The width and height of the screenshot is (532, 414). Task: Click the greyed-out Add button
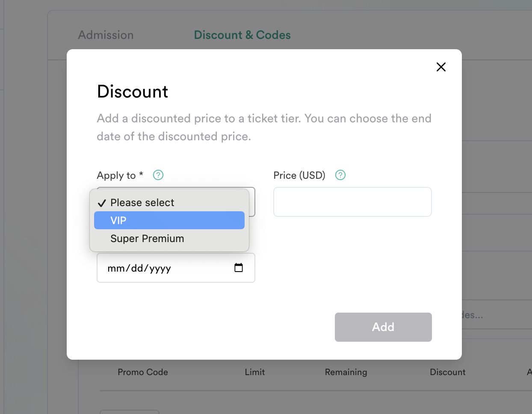click(383, 327)
